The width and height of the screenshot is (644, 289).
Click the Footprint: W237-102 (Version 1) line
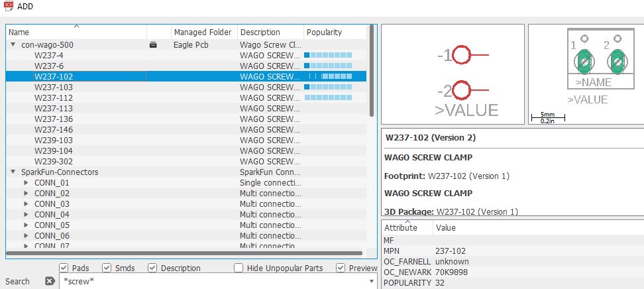coord(447,176)
